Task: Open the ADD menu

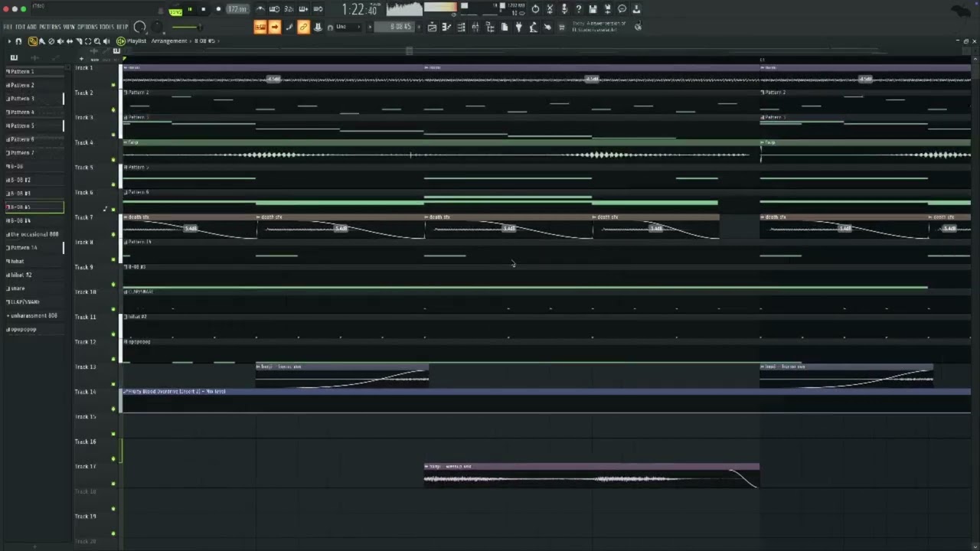Action: 32,27
